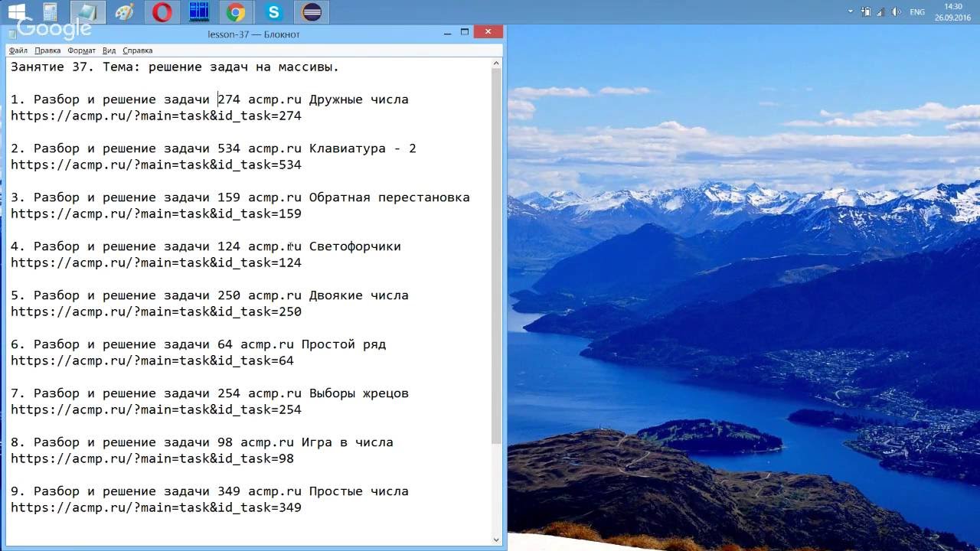Click the URL ending with id_task=349
Screen dimensions: 980x551
pyautogui.click(x=156, y=508)
